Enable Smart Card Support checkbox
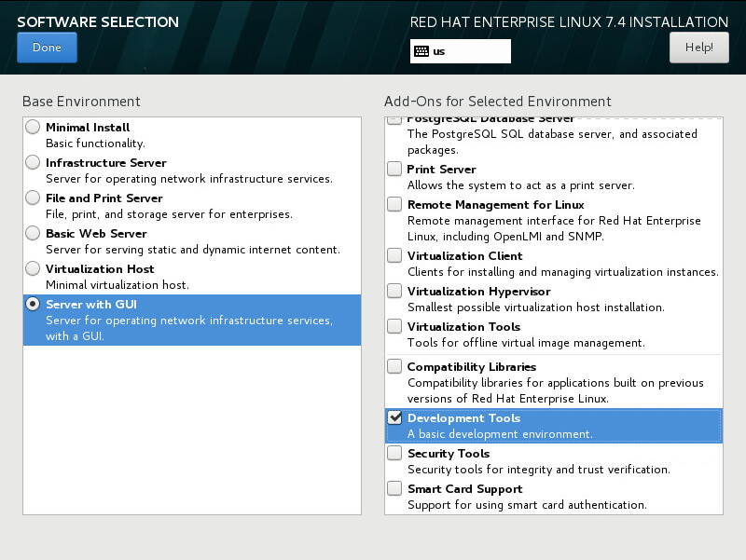Image resolution: width=746 pixels, height=560 pixels. 394,488
